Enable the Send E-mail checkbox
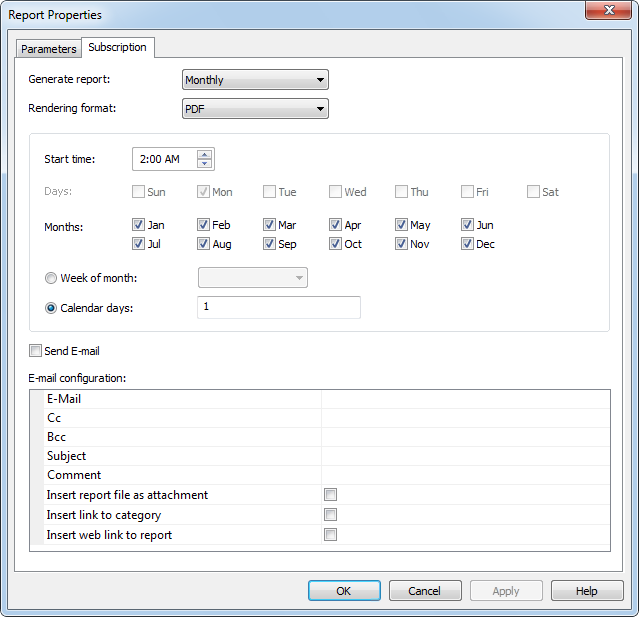This screenshot has width=639, height=617. click(35, 351)
